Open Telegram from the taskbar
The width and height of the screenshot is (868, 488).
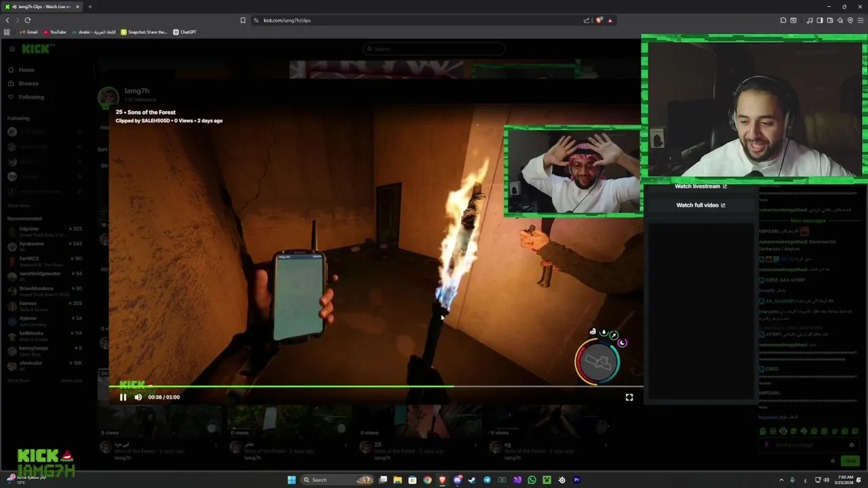487,480
